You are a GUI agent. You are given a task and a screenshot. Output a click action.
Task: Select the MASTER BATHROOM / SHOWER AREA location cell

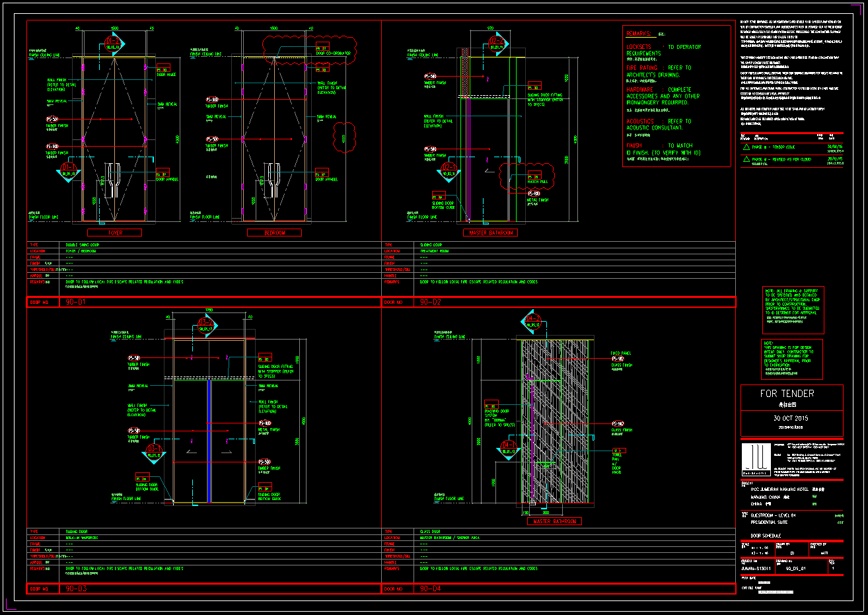coord(450,538)
